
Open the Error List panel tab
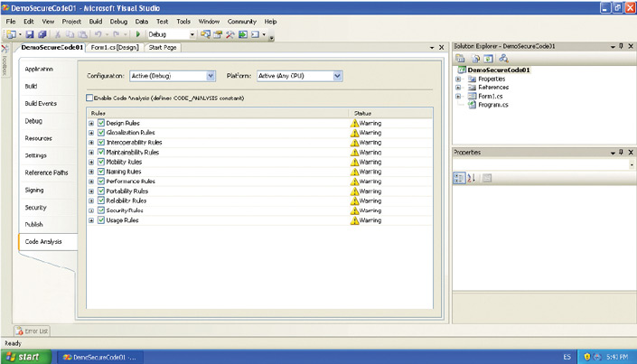(32, 331)
